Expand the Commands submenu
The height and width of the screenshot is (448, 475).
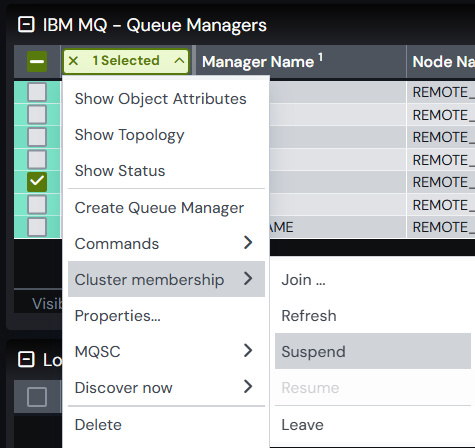pos(166,243)
